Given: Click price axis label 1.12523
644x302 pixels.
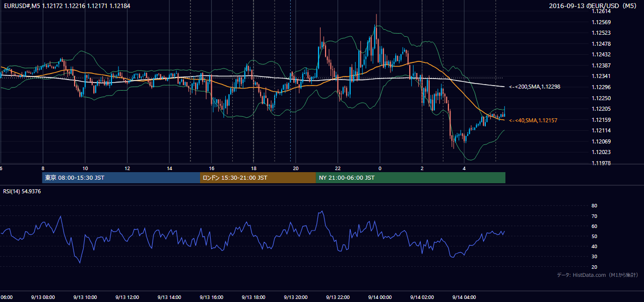Looking at the screenshot, I should tap(602, 33).
